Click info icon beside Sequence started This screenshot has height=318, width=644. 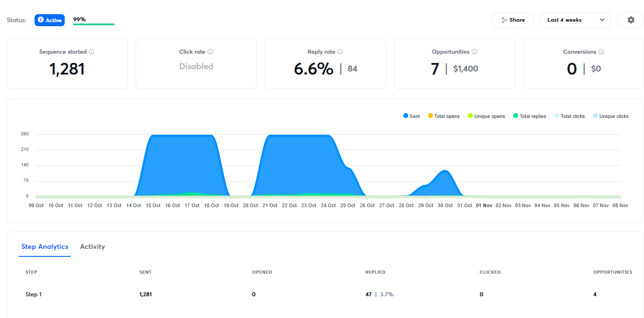pyautogui.click(x=92, y=52)
